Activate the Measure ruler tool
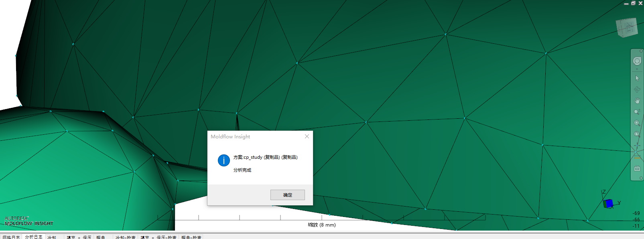 pyautogui.click(x=637, y=157)
